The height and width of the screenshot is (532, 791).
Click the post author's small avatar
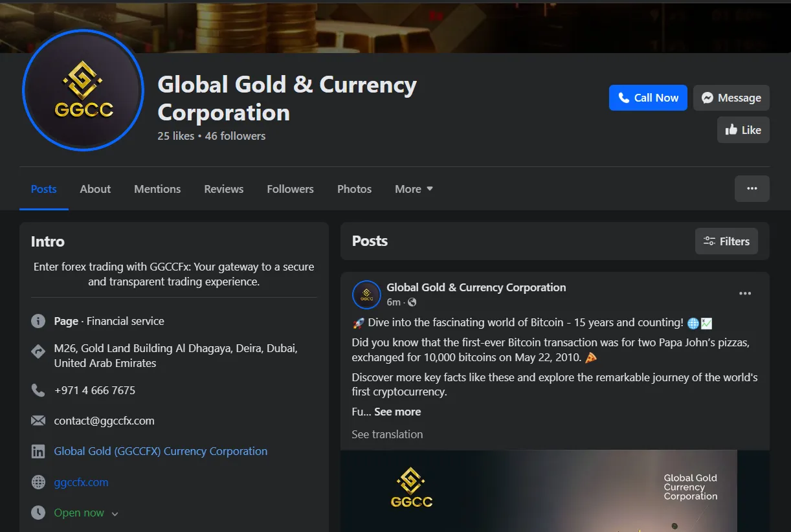coord(366,294)
